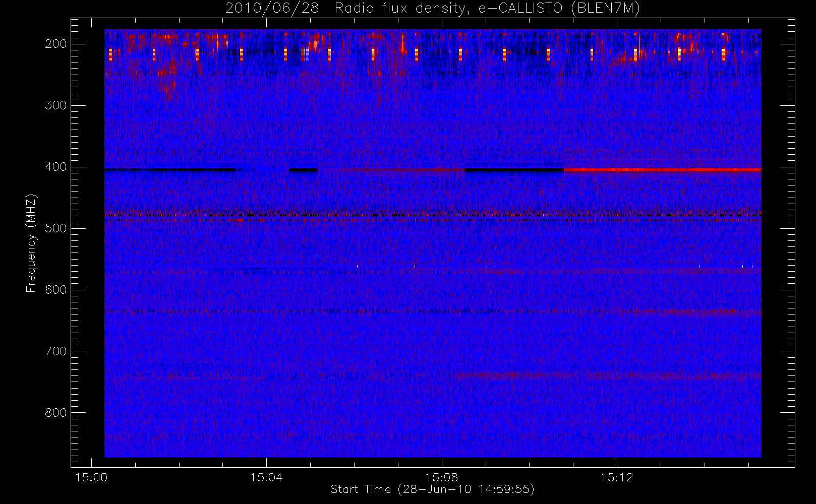Viewport: 816px width, 504px height.
Task: Select the 800 frequency tick label
Action: pyautogui.click(x=56, y=413)
